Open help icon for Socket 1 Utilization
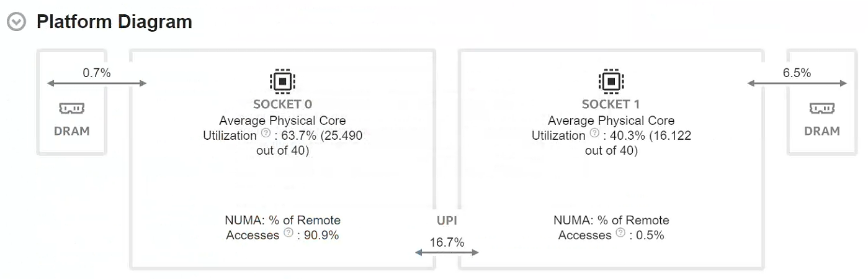Viewport: 868px width, 279px height. pyautogui.click(x=594, y=133)
